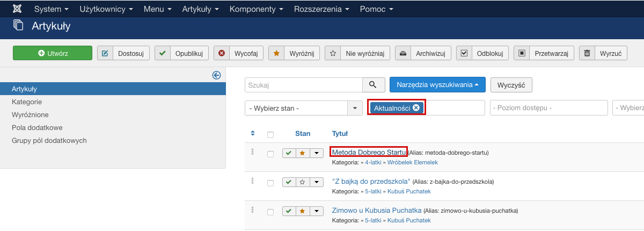
Task: Open the Wybierz stan dropdown
Action: tap(304, 108)
